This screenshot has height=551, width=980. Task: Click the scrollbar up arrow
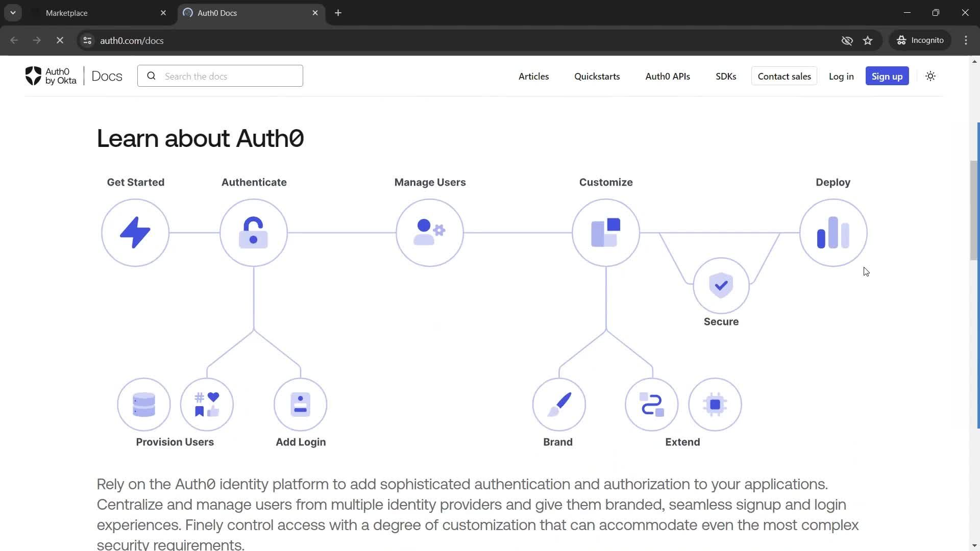coord(974,61)
